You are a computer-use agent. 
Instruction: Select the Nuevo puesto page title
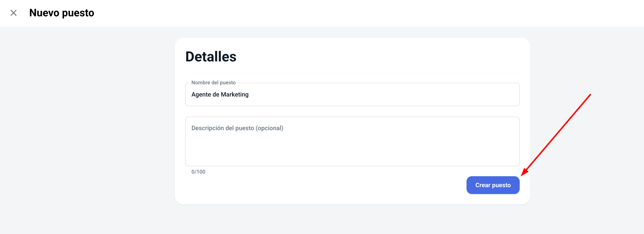pyautogui.click(x=61, y=13)
